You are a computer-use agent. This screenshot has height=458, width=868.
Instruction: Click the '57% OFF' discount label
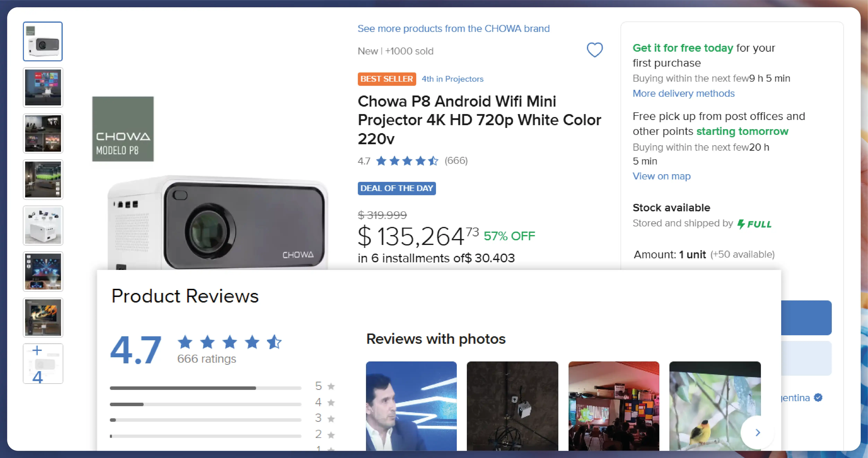[509, 236]
